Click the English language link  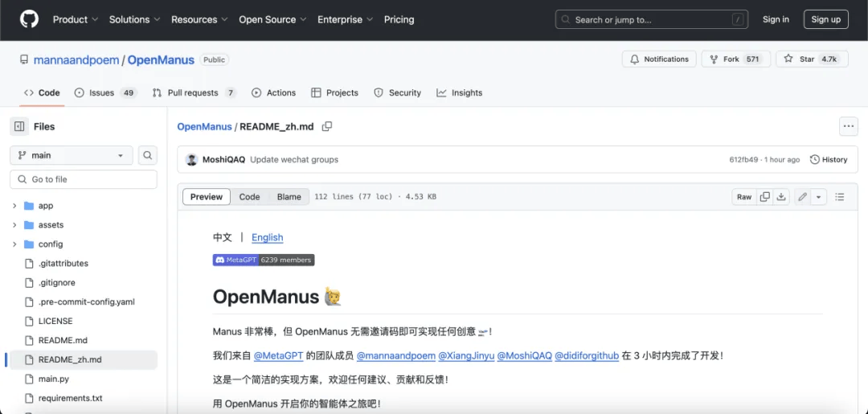pyautogui.click(x=268, y=237)
